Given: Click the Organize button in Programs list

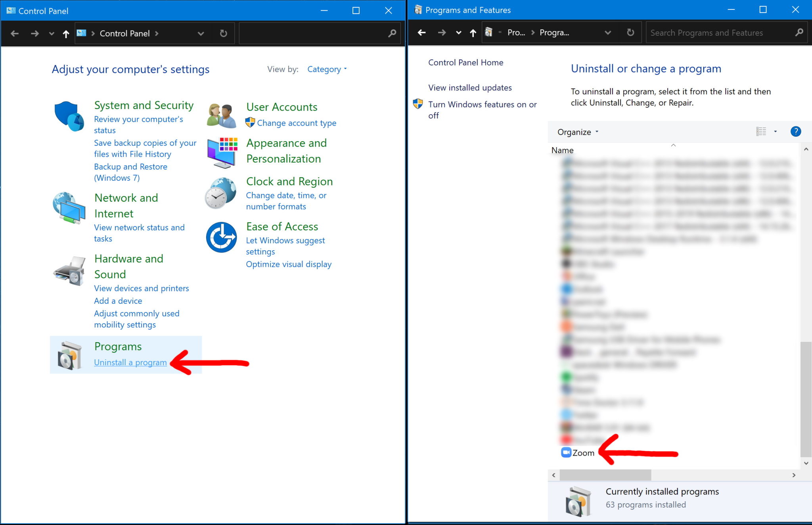Looking at the screenshot, I should [577, 131].
